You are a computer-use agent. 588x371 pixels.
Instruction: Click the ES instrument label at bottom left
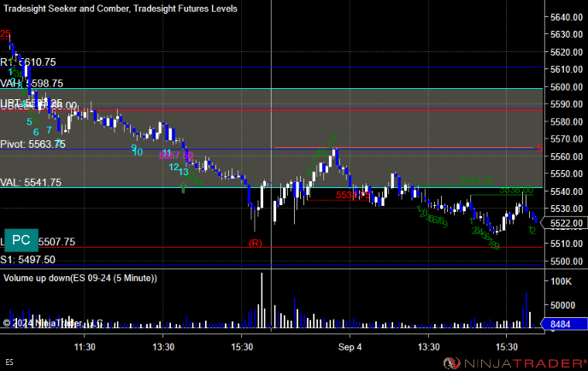pyautogui.click(x=9, y=362)
